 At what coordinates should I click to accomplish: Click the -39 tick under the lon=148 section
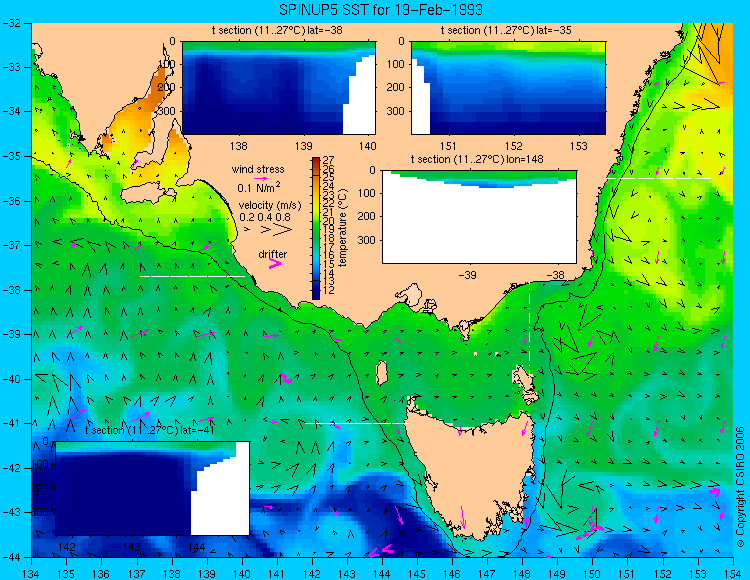pos(467,275)
